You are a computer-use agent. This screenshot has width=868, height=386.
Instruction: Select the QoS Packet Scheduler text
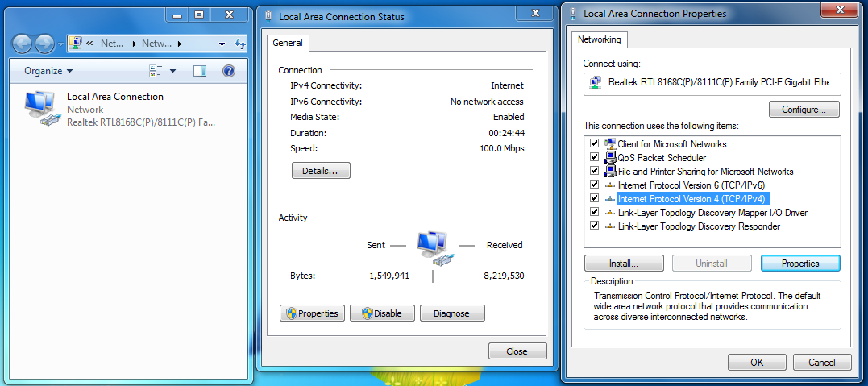coord(662,158)
